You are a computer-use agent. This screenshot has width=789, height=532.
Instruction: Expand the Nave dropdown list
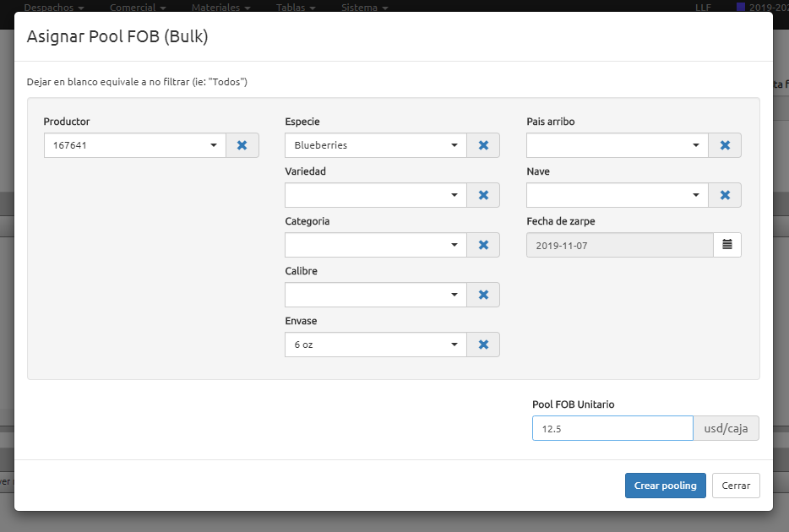click(x=617, y=195)
